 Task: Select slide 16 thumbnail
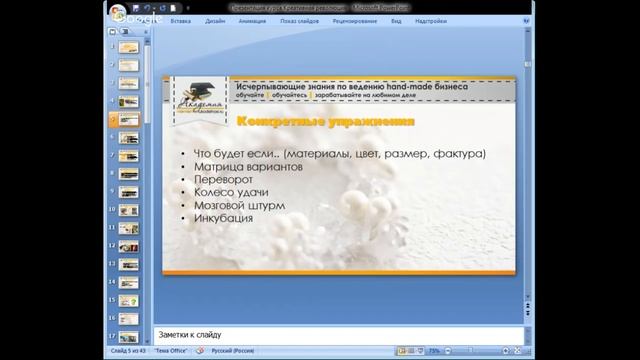pyautogui.click(x=129, y=319)
